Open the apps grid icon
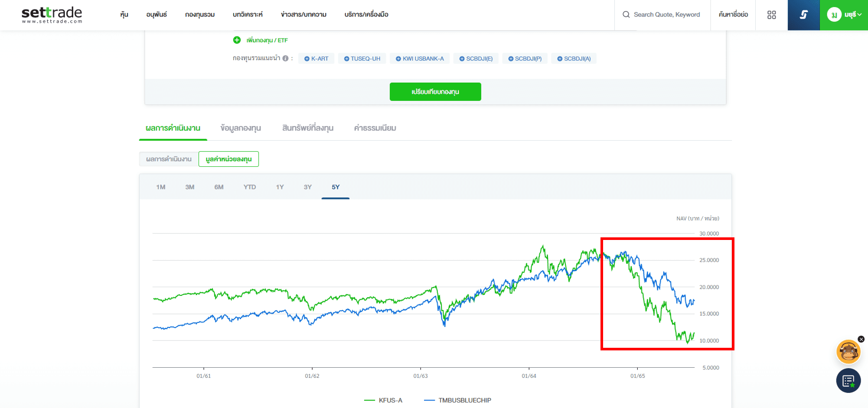 771,14
